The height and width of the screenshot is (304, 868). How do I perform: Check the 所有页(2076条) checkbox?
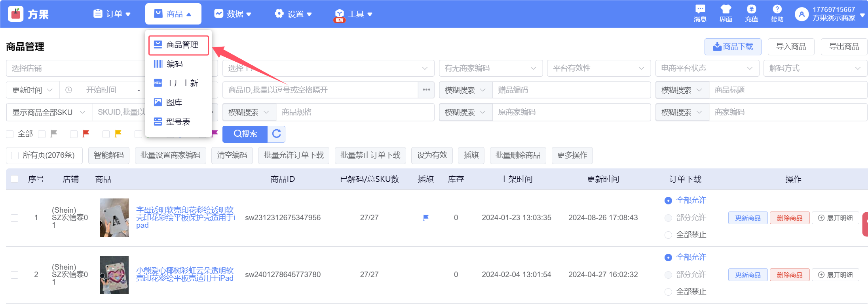click(15, 155)
